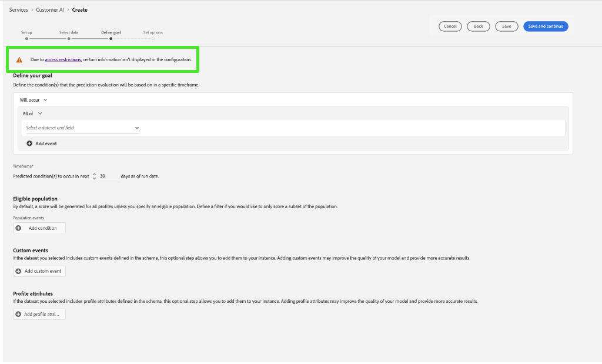The height and width of the screenshot is (364, 602).
Task: Select the Set up step
Action: pyautogui.click(x=26, y=35)
